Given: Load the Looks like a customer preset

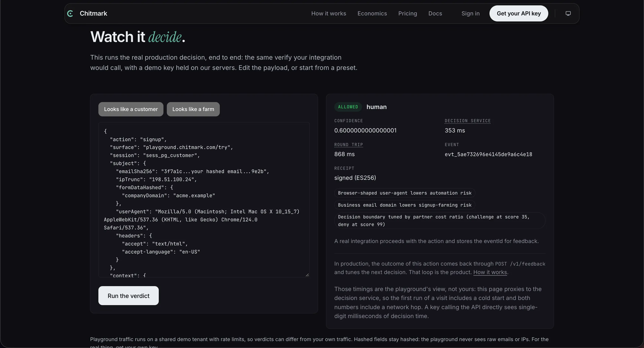Looking at the screenshot, I should tap(131, 109).
